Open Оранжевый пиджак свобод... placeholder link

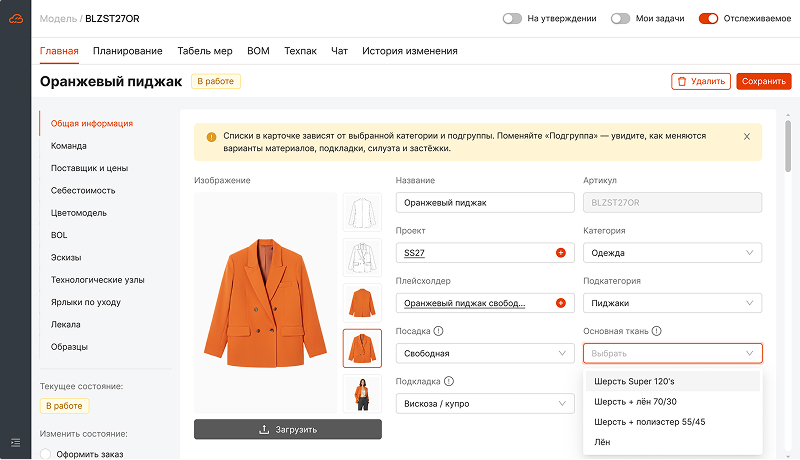click(464, 303)
